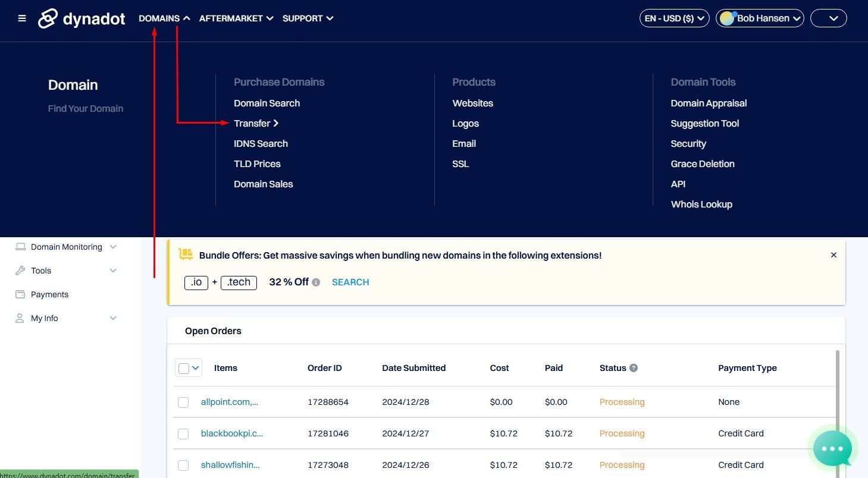
Task: Click the Tools wrench icon
Action: (20, 271)
